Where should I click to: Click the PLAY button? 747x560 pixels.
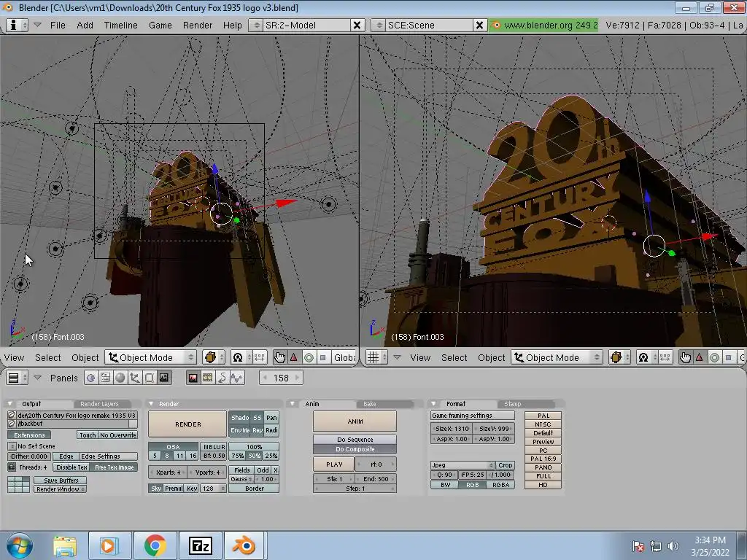(x=334, y=464)
